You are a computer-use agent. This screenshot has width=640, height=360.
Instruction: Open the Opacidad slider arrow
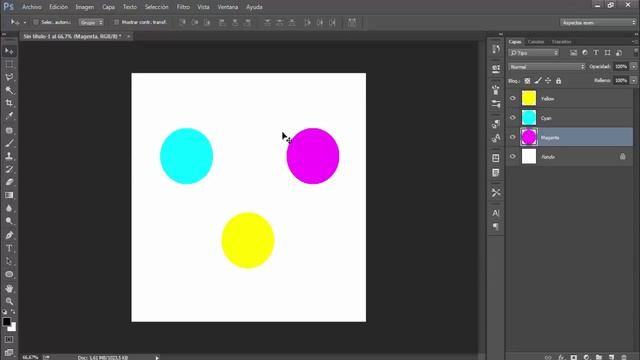coord(633,67)
